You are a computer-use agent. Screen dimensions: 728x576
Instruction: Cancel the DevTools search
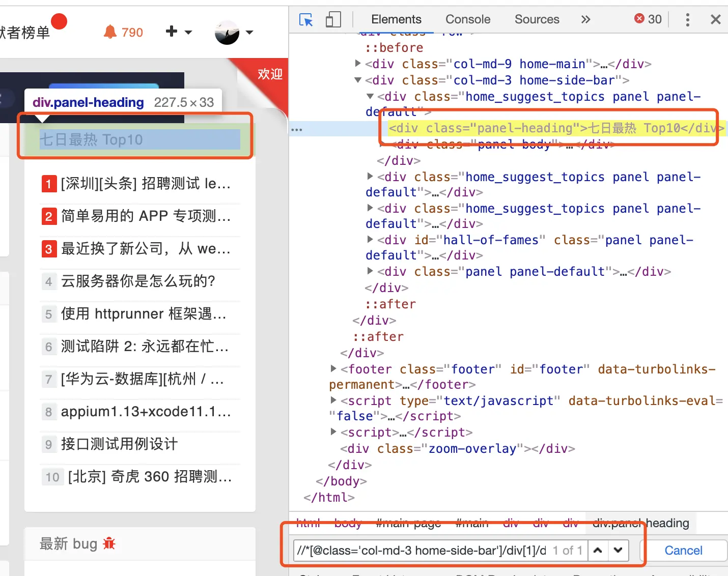[x=683, y=551]
